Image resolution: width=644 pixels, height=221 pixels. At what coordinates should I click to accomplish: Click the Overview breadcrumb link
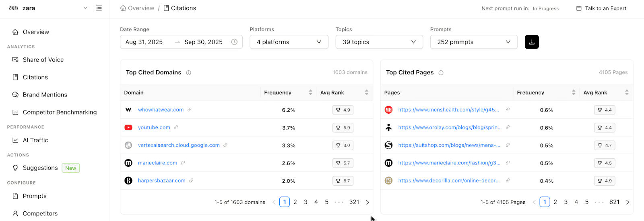click(x=137, y=8)
